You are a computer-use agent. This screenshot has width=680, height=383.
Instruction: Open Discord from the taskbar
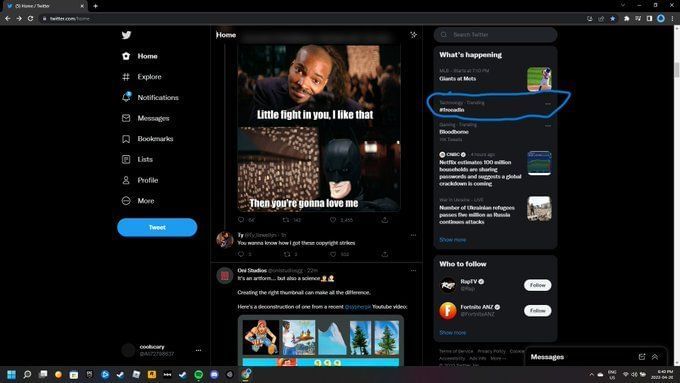click(214, 374)
